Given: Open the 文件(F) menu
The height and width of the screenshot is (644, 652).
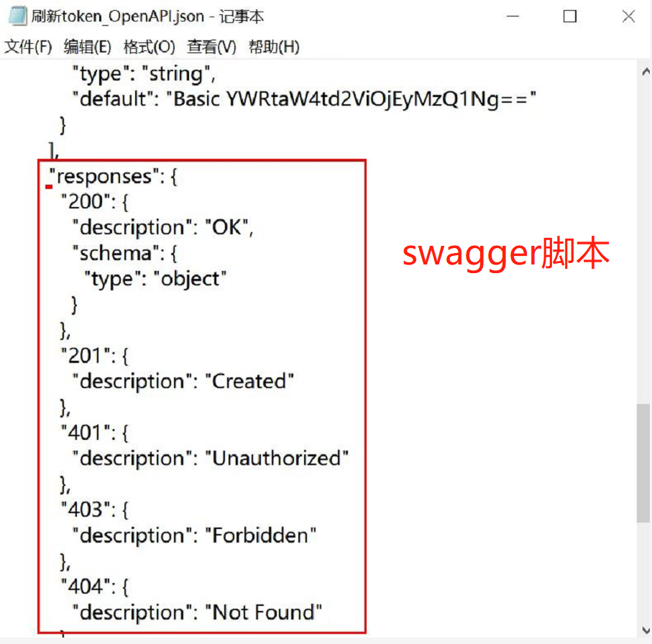Looking at the screenshot, I should 28,47.
